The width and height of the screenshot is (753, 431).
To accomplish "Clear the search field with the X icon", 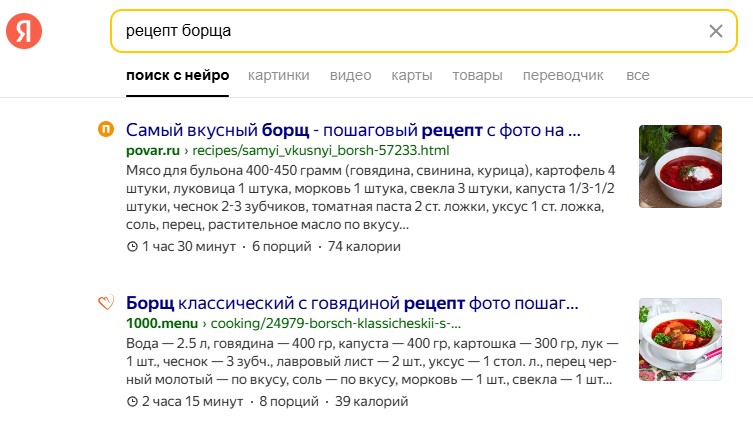I will point(715,31).
